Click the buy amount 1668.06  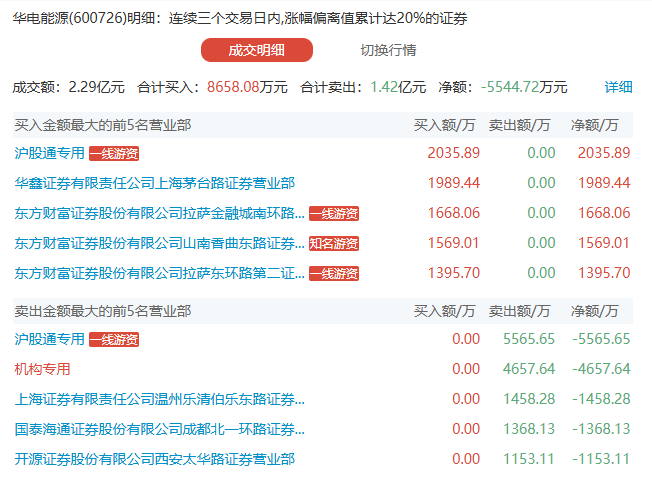[454, 213]
